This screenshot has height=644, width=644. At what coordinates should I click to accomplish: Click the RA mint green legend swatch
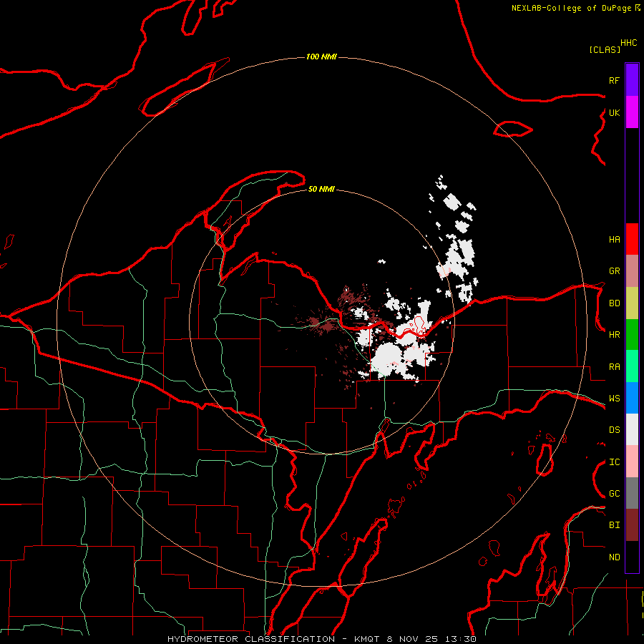[632, 366]
